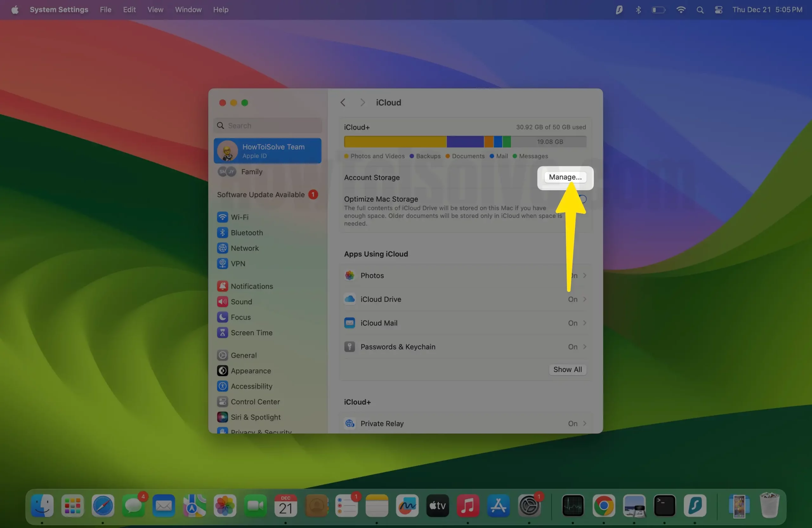Open Notes app from Dock

(377, 505)
